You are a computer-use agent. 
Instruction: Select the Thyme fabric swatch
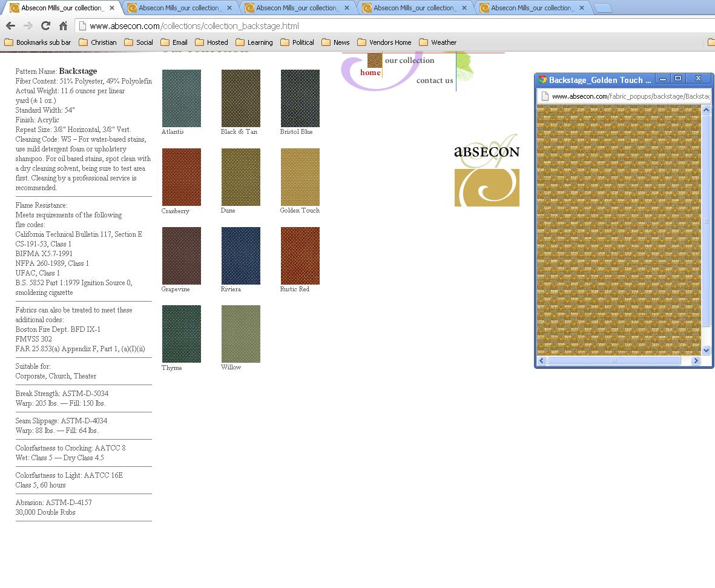[x=182, y=334]
